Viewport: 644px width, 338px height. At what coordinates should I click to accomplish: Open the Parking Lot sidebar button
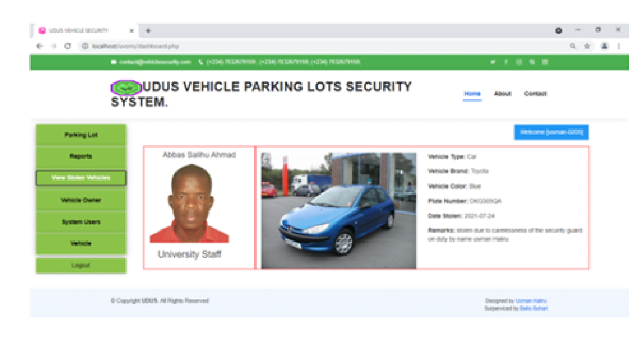tap(81, 135)
